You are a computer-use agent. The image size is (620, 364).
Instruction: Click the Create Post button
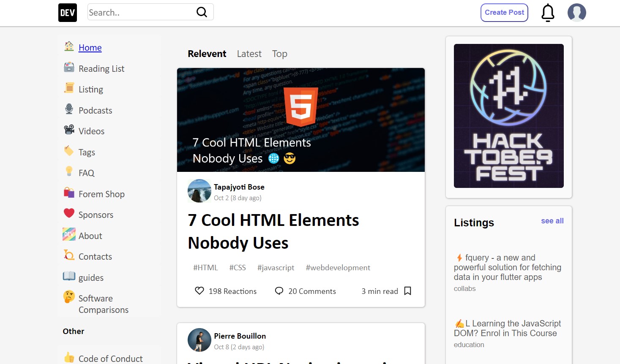coord(504,12)
